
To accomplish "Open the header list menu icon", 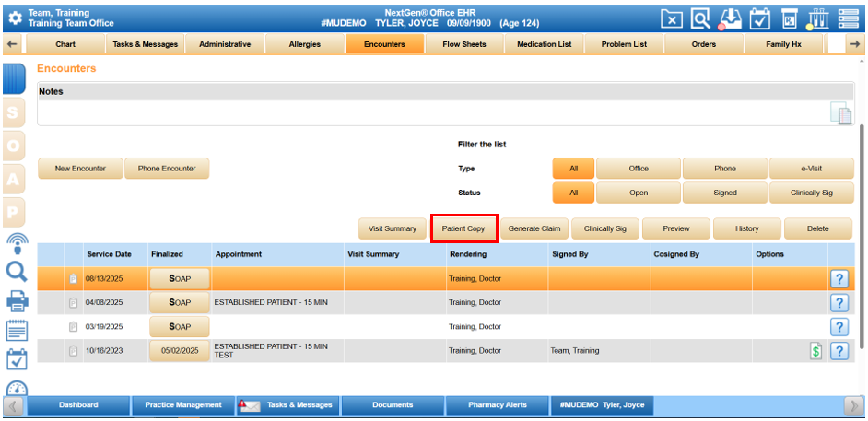I will point(848,18).
